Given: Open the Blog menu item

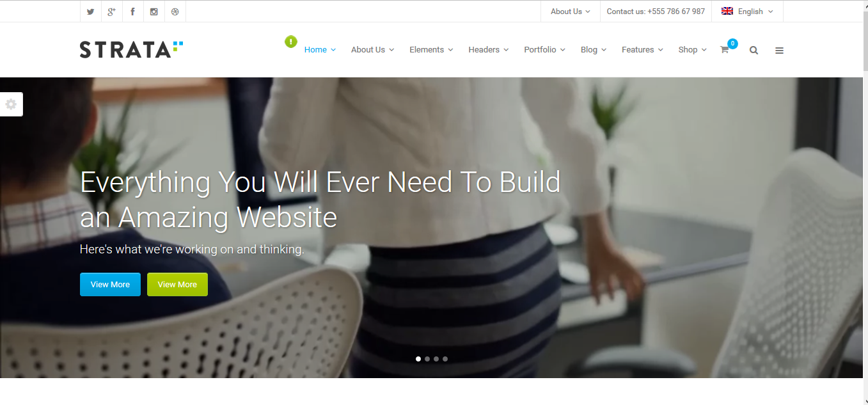Looking at the screenshot, I should coord(594,49).
